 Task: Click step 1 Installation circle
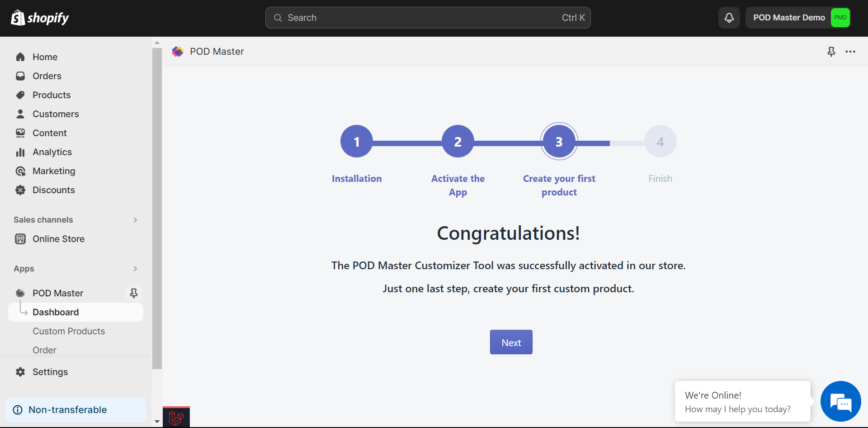(x=357, y=141)
